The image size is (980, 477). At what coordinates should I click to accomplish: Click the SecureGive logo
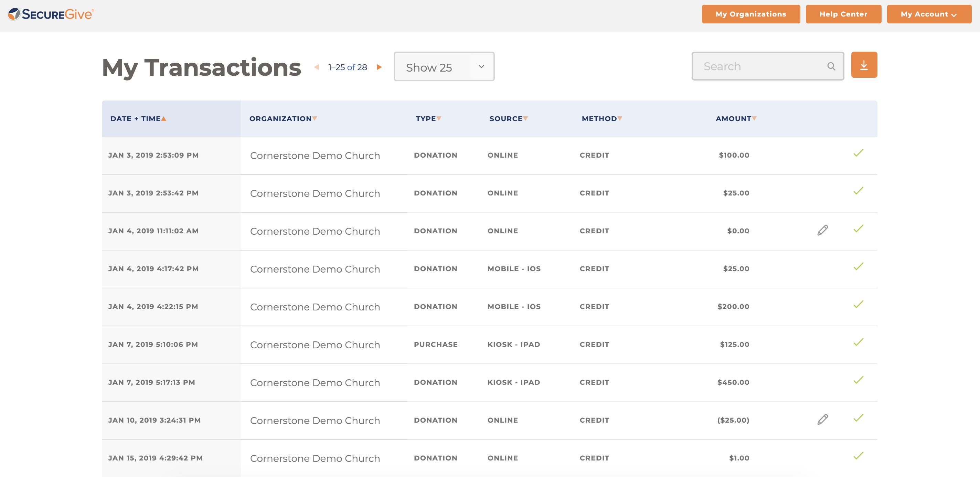coord(51,14)
